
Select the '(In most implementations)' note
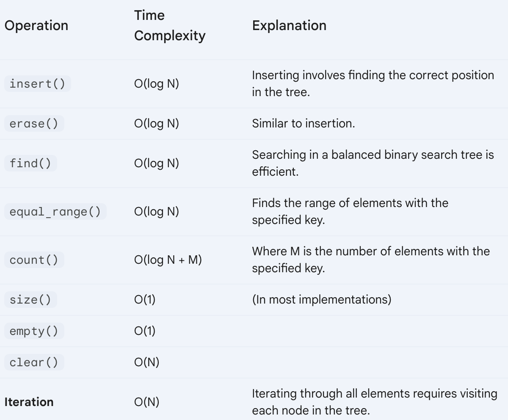pyautogui.click(x=322, y=299)
